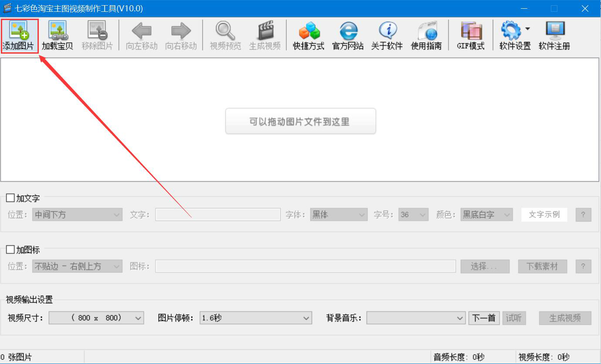Minimize the window

coord(523,8)
